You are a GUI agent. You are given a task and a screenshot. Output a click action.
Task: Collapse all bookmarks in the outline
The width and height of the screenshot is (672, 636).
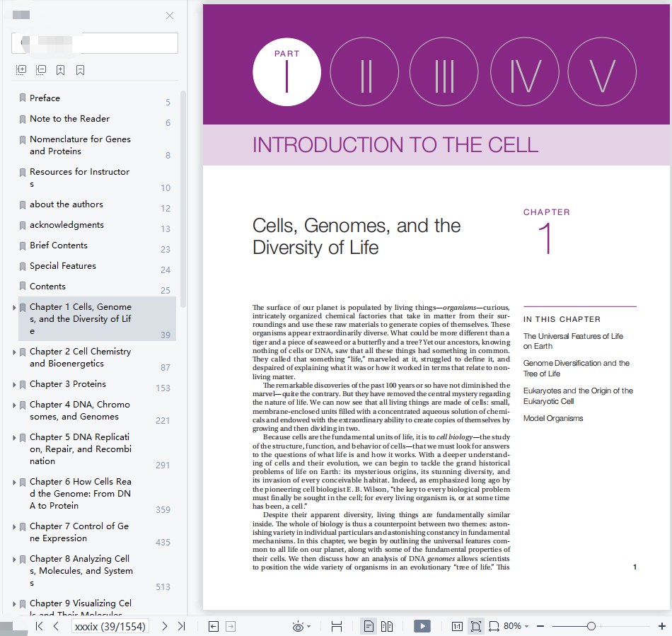pos(41,70)
